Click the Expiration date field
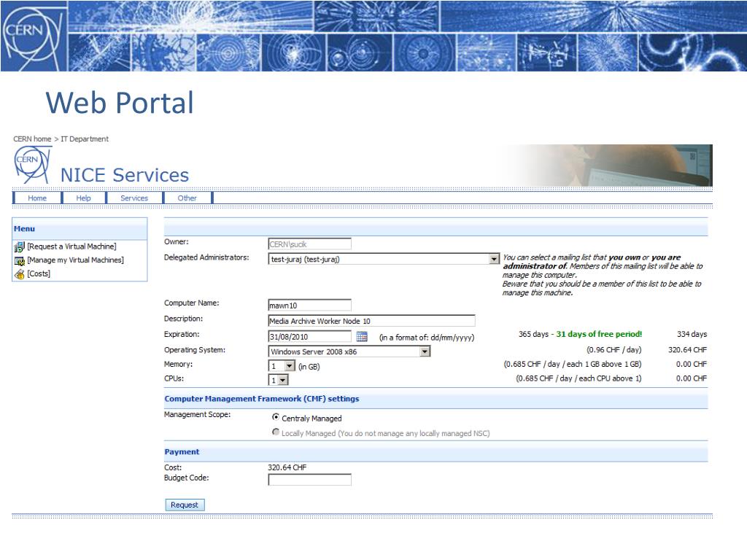 pyautogui.click(x=309, y=337)
